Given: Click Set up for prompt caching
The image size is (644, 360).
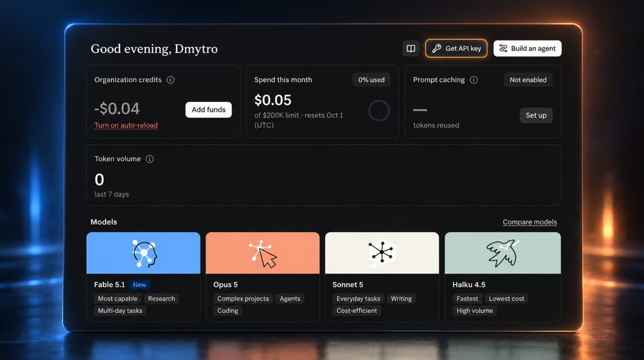Looking at the screenshot, I should pos(536,116).
